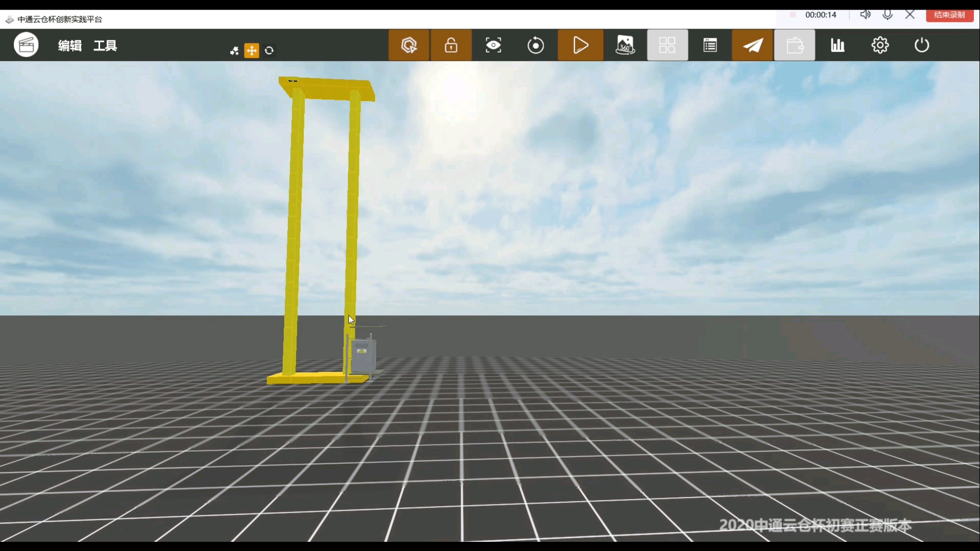Click the red 结束录制 button

(949, 15)
